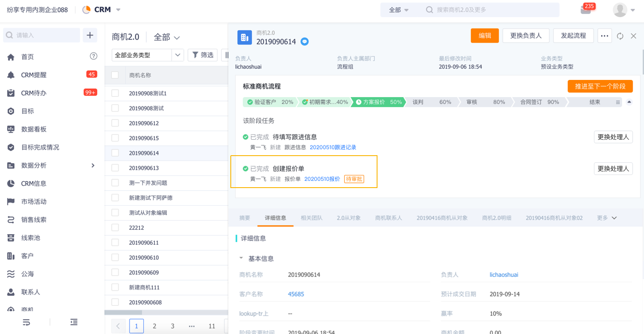Switch to the 相关团队 tab
The height and width of the screenshot is (334, 644).
311,218
